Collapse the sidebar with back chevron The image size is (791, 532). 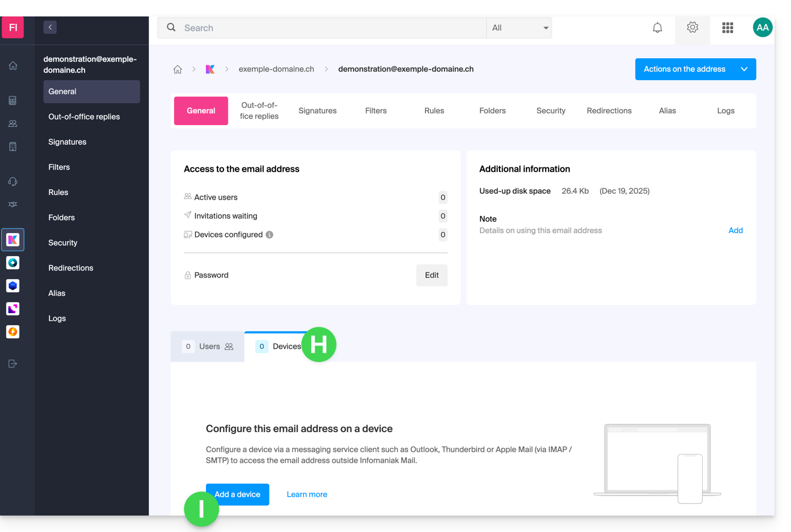tap(50, 27)
